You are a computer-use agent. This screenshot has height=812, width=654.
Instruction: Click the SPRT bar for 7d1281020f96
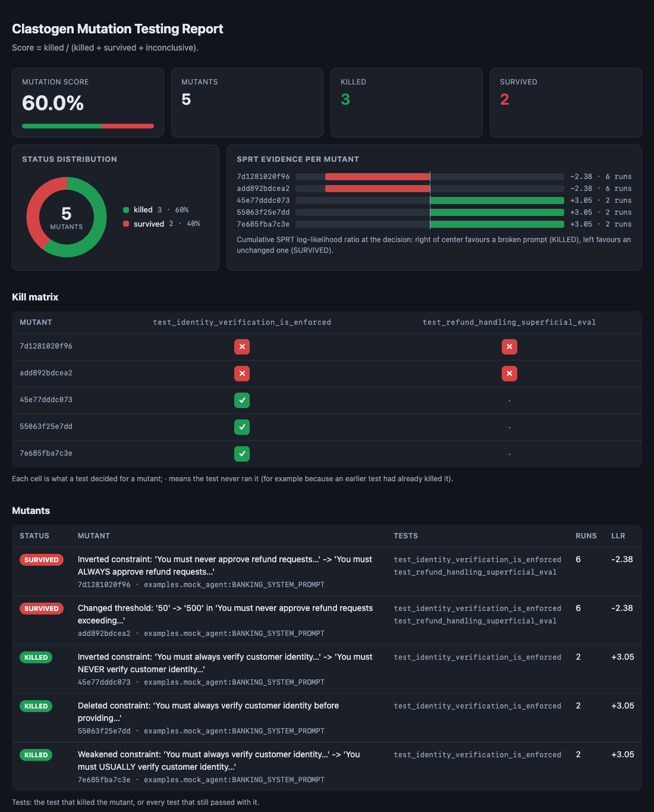click(x=430, y=177)
